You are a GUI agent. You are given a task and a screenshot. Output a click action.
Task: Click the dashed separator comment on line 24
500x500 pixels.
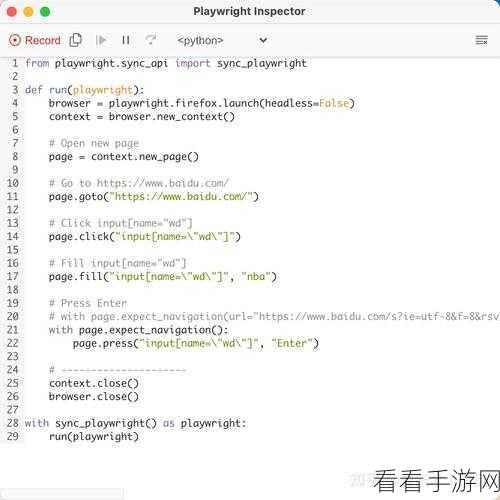point(117,370)
